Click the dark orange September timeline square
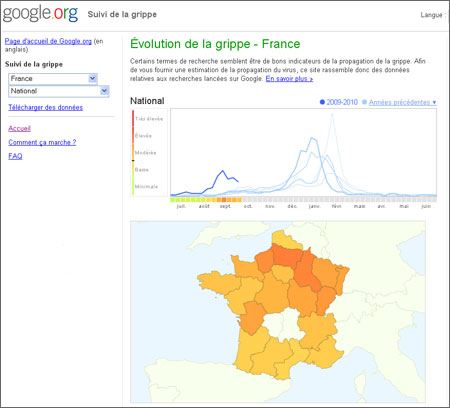450x408 pixels. coord(224,200)
